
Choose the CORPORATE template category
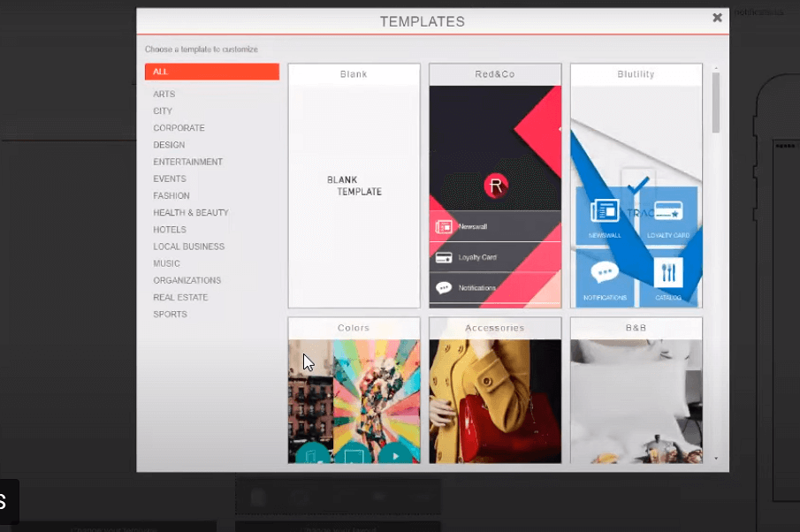coord(179,128)
